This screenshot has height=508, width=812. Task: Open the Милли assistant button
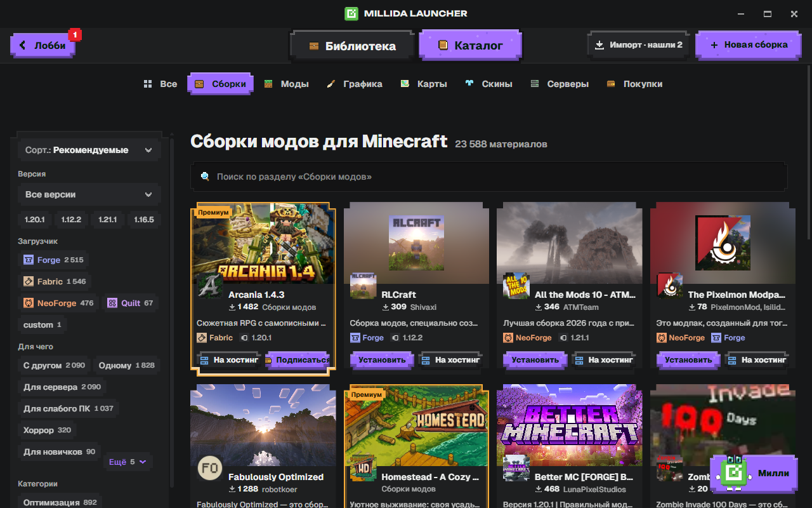[x=754, y=474]
